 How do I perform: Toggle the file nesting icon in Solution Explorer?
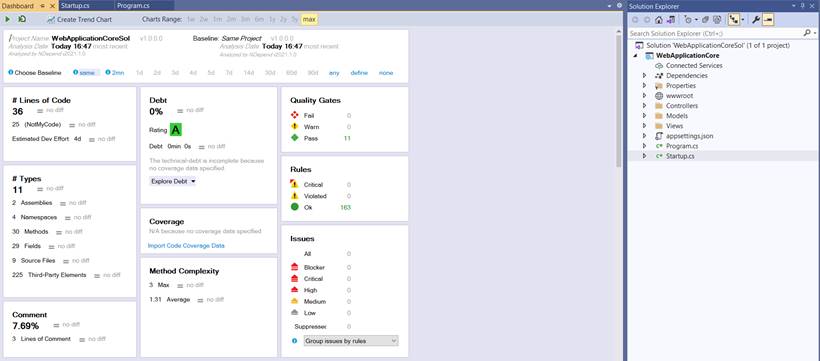pos(734,20)
